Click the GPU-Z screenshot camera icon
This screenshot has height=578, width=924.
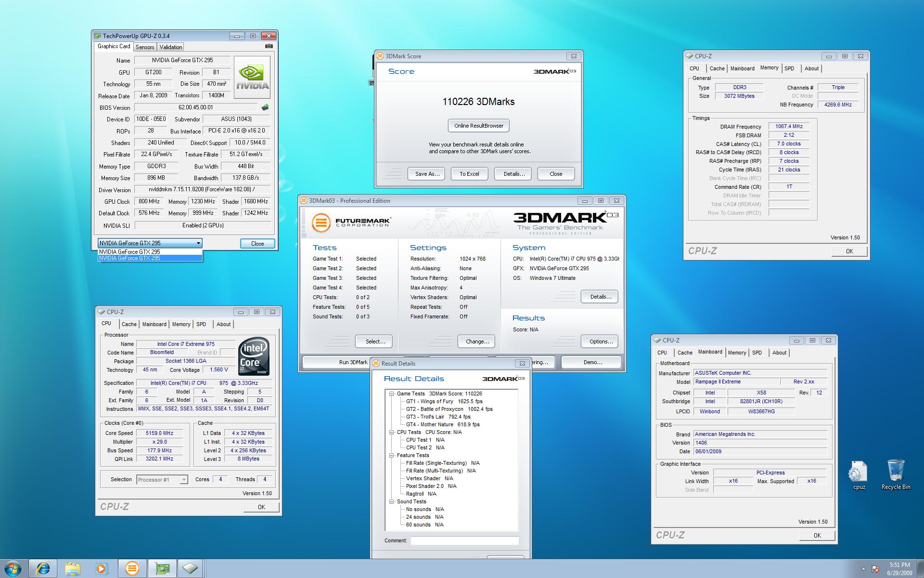pos(269,46)
